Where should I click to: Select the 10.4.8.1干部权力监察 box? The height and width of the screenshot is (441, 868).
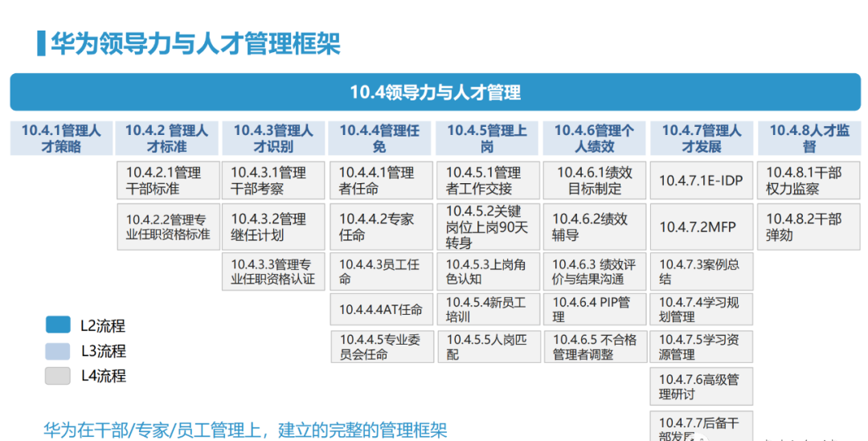click(x=809, y=181)
